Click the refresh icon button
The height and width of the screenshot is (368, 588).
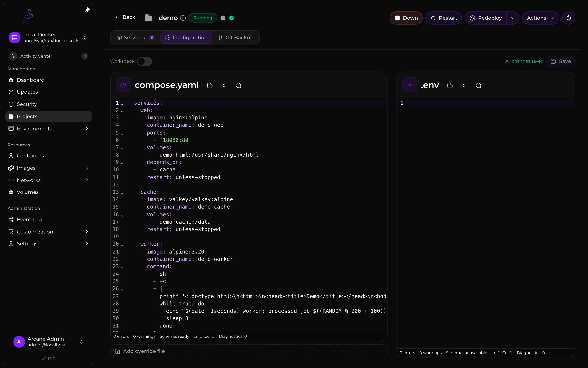point(569,18)
